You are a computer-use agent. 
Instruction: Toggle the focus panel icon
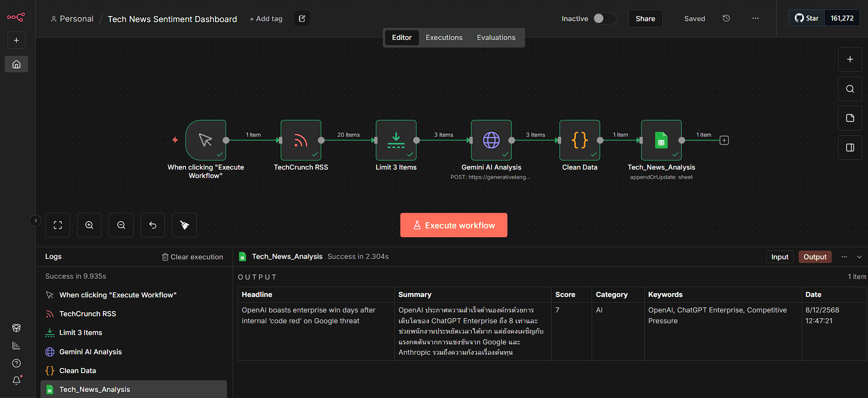[850, 148]
